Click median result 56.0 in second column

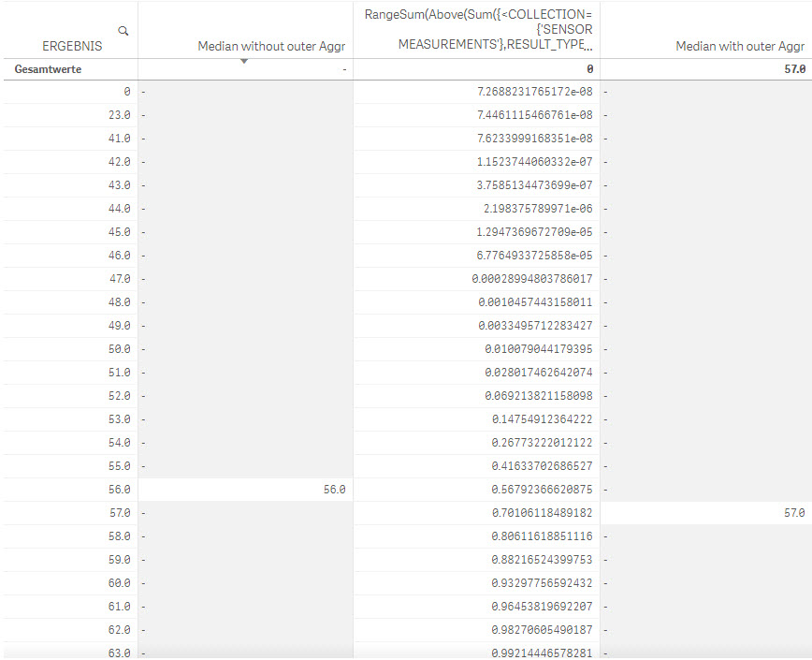pyautogui.click(x=335, y=490)
